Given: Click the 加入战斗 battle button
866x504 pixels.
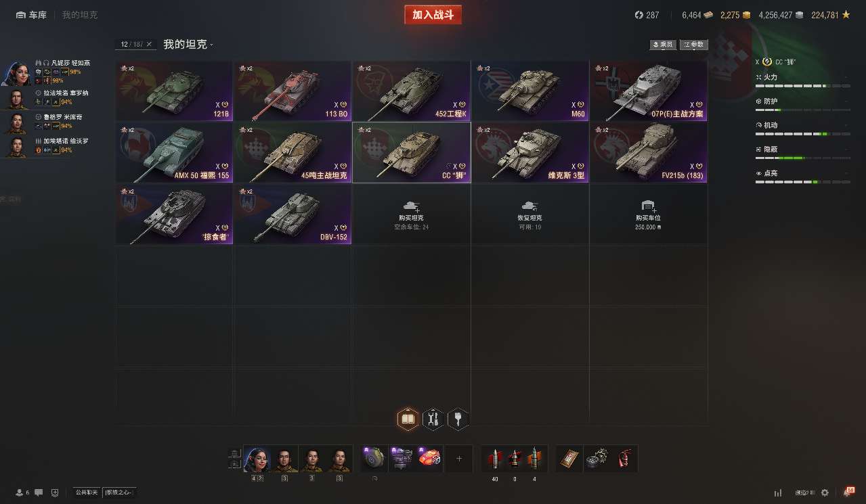Looking at the screenshot, I should pyautogui.click(x=433, y=15).
